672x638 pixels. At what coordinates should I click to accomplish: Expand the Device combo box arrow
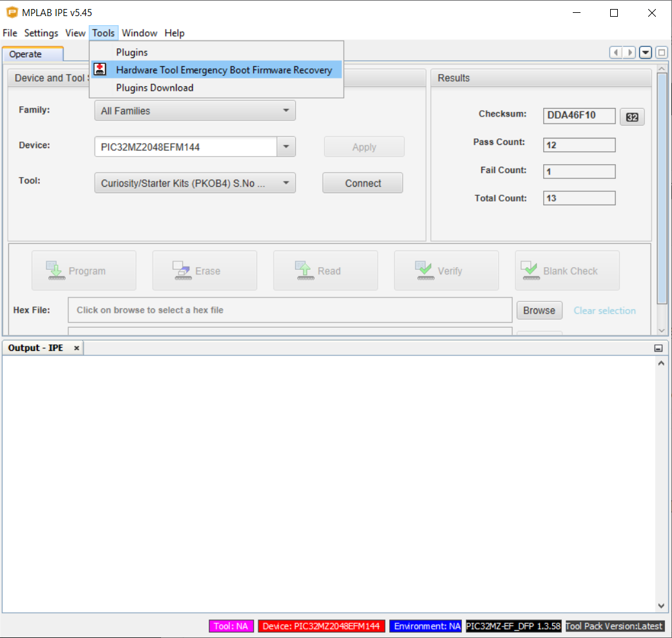(286, 147)
